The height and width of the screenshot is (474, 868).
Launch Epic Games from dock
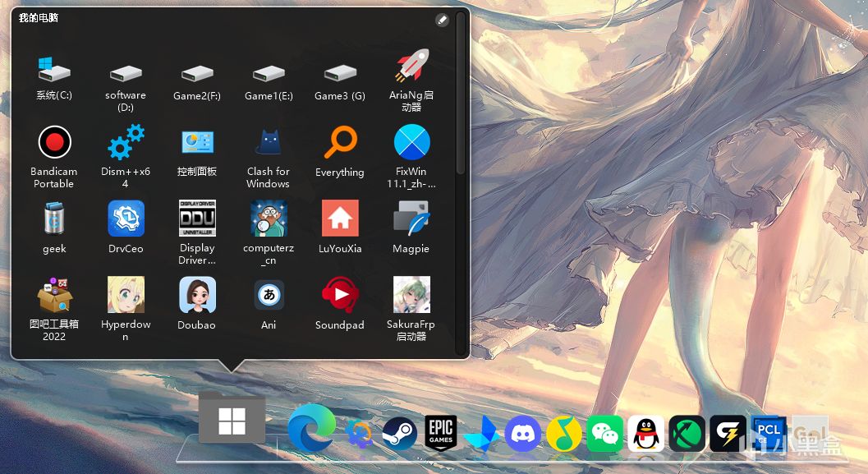(441, 432)
